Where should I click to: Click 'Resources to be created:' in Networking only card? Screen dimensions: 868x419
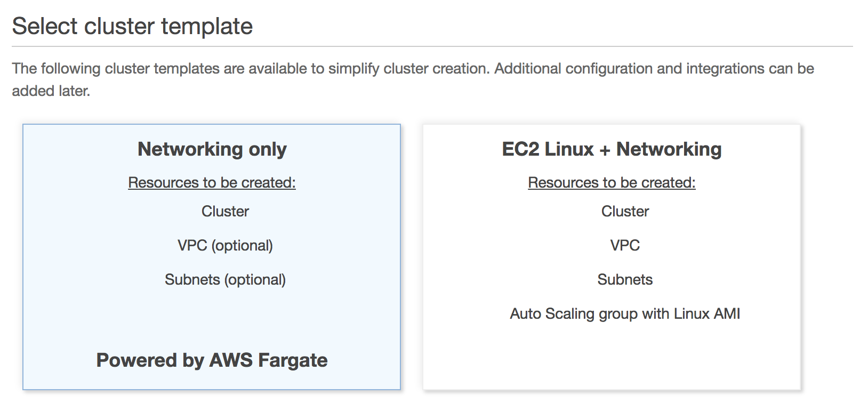[212, 183]
